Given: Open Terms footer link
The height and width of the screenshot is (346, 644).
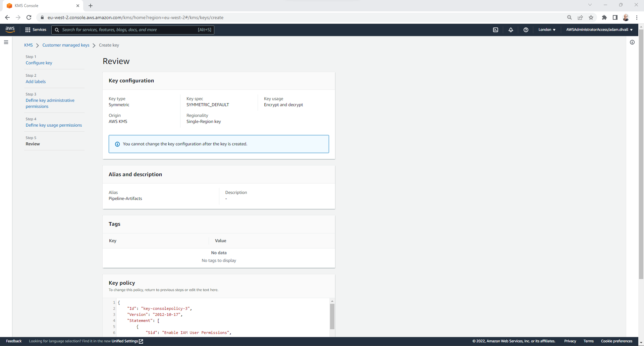Looking at the screenshot, I should (x=588, y=341).
